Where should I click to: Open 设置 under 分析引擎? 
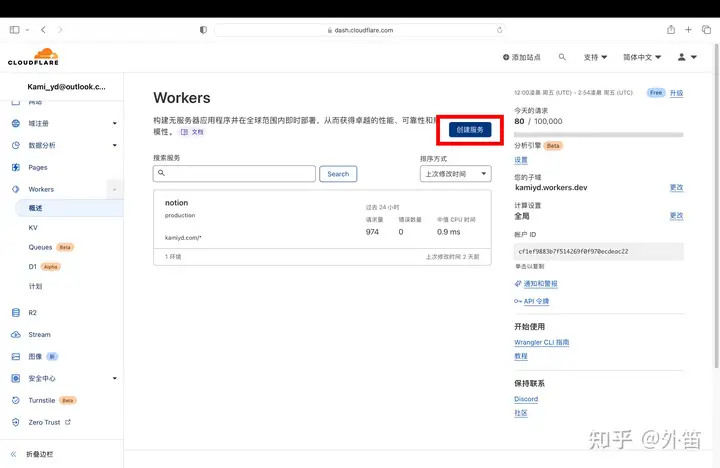click(521, 160)
